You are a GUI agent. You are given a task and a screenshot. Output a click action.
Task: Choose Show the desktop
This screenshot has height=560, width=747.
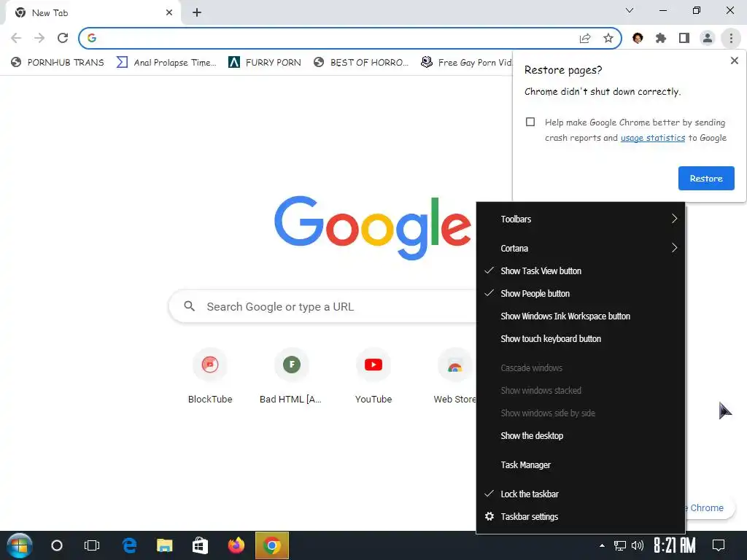(x=580, y=436)
